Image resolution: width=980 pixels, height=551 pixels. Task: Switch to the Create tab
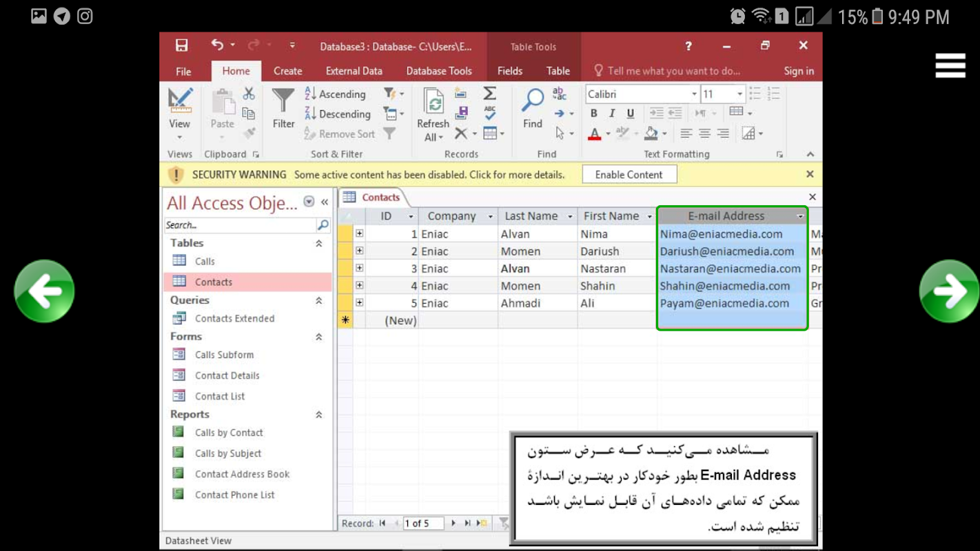(287, 71)
